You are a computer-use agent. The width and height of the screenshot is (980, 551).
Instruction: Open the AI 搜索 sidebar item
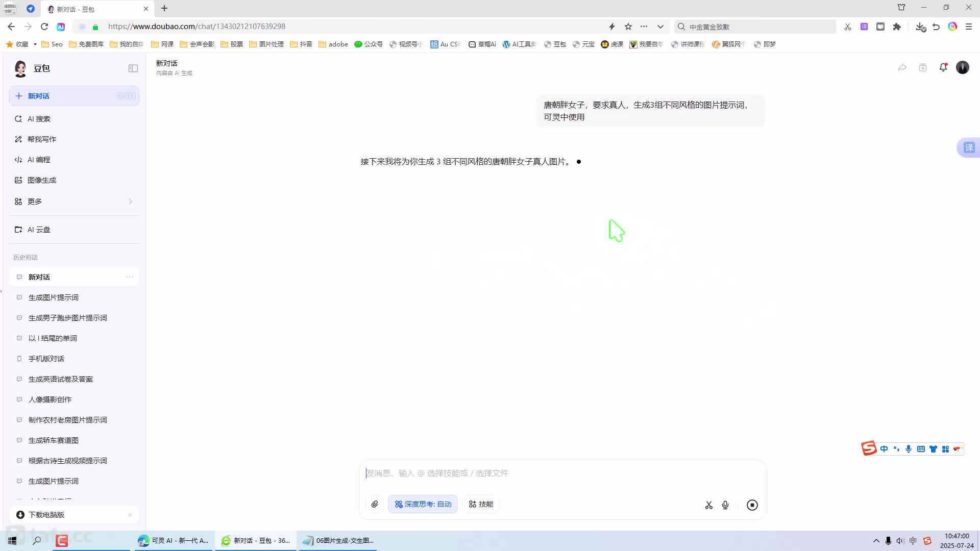click(39, 119)
